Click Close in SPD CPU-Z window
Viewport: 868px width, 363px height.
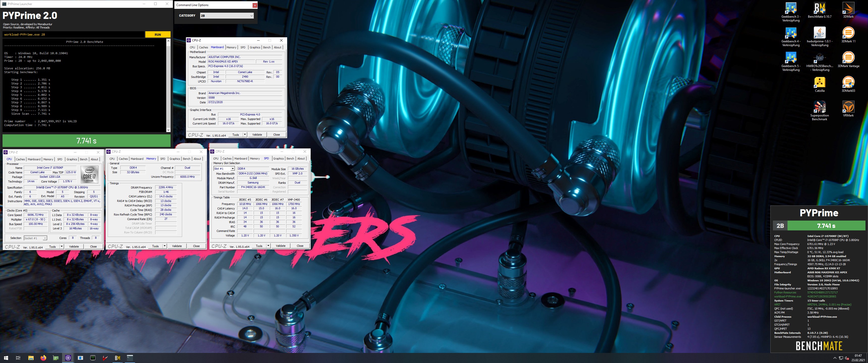click(x=300, y=246)
